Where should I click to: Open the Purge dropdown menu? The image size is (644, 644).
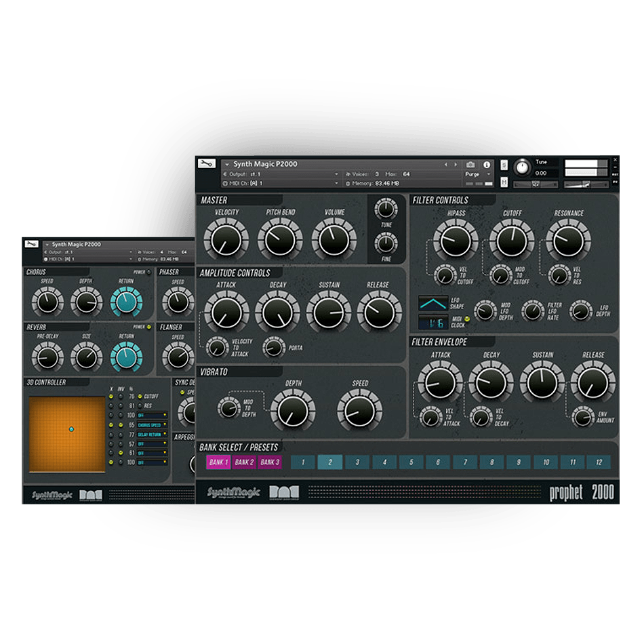point(478,174)
